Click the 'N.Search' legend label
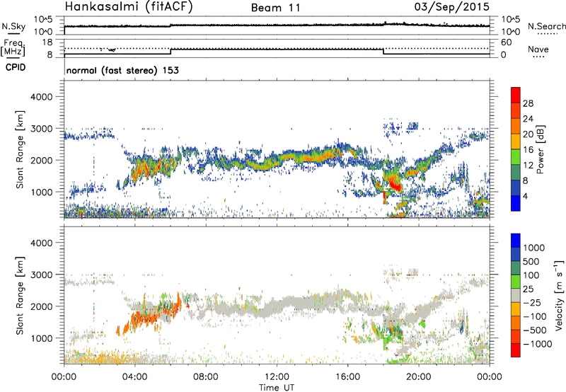Screen dimensions: 566x392 pyautogui.click(x=546, y=26)
